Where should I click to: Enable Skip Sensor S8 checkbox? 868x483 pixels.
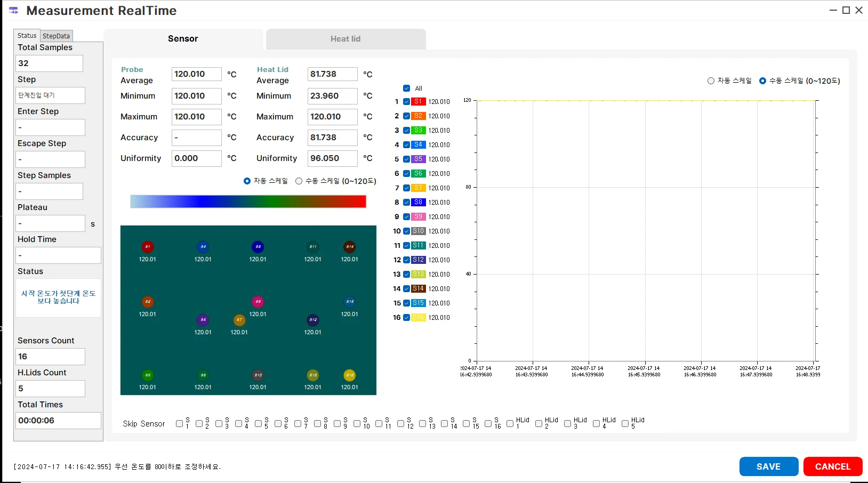tap(318, 424)
